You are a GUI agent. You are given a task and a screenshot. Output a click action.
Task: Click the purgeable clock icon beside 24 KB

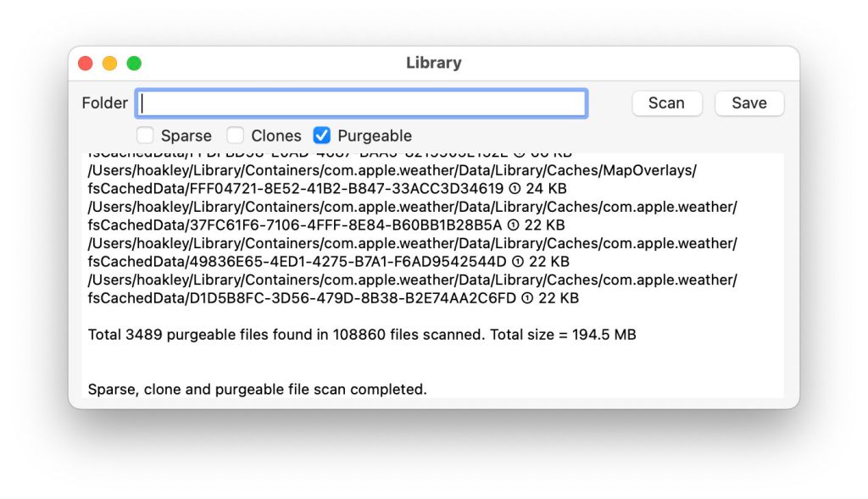pyautogui.click(x=512, y=188)
